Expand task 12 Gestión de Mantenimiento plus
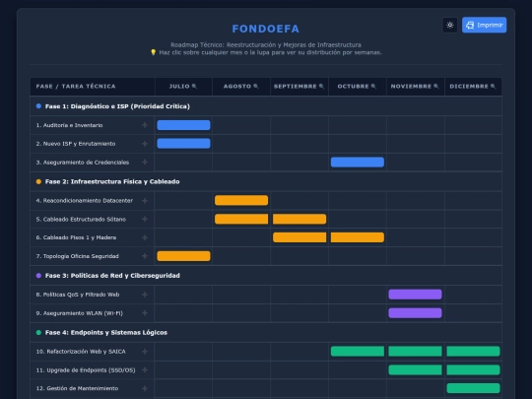This screenshot has width=532, height=399. click(145, 388)
